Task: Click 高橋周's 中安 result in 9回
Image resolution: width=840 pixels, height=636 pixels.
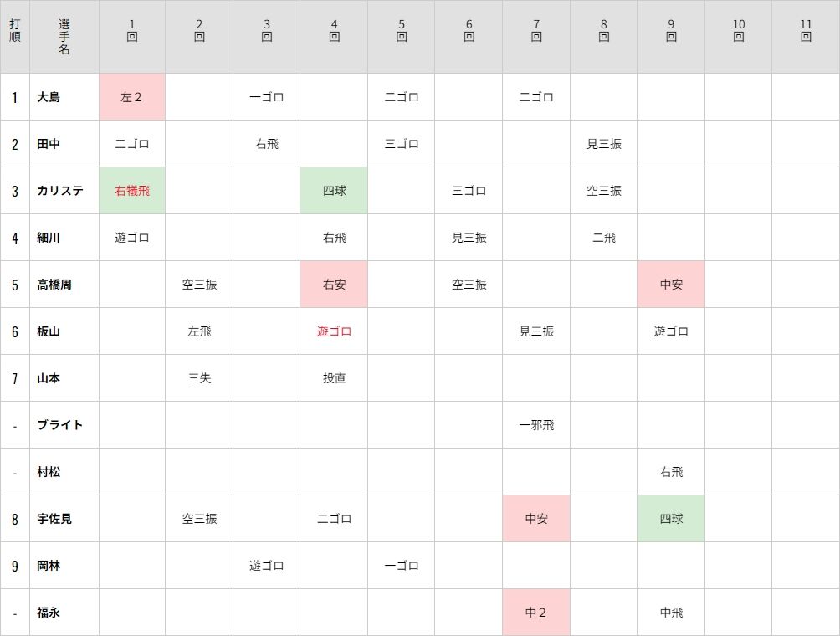Action: coord(671,285)
